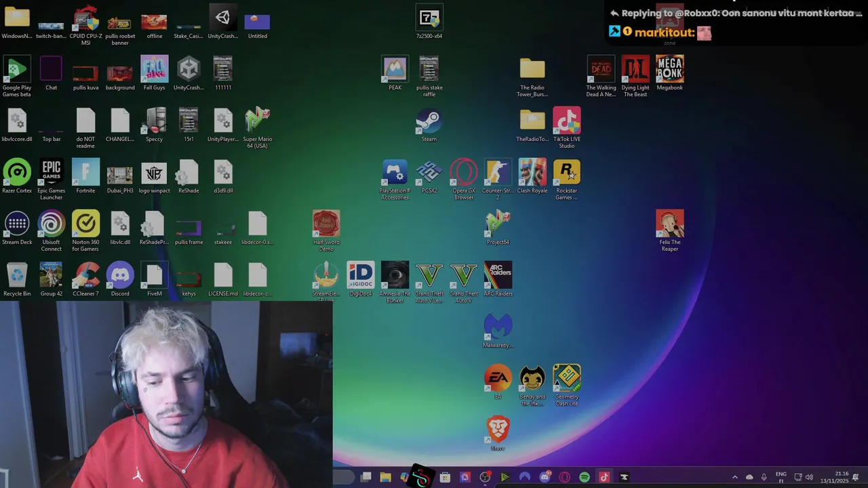Open Bendy and the Ink Machine
The width and height of the screenshot is (868, 488).
532,386
